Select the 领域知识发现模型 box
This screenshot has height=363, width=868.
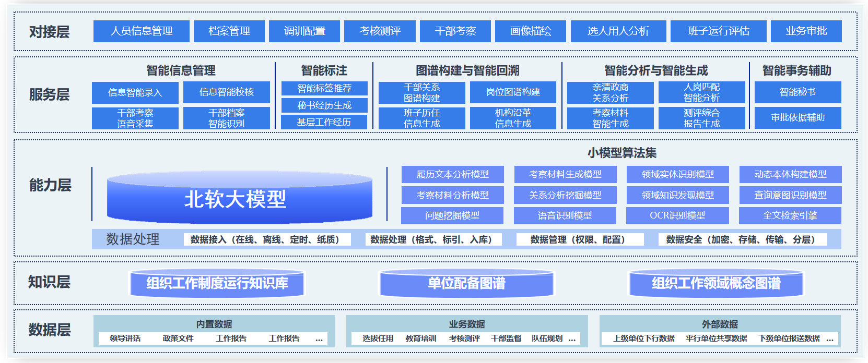tap(678, 195)
